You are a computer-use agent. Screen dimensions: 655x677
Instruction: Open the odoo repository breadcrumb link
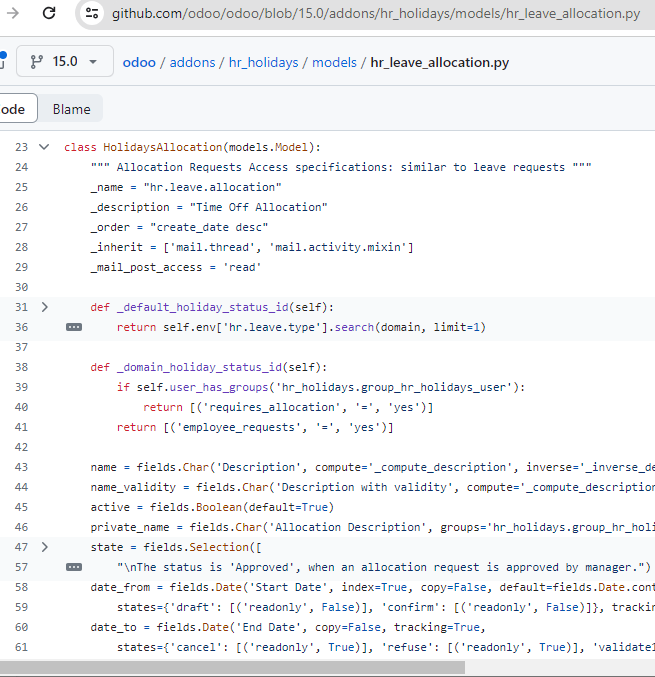click(x=139, y=62)
